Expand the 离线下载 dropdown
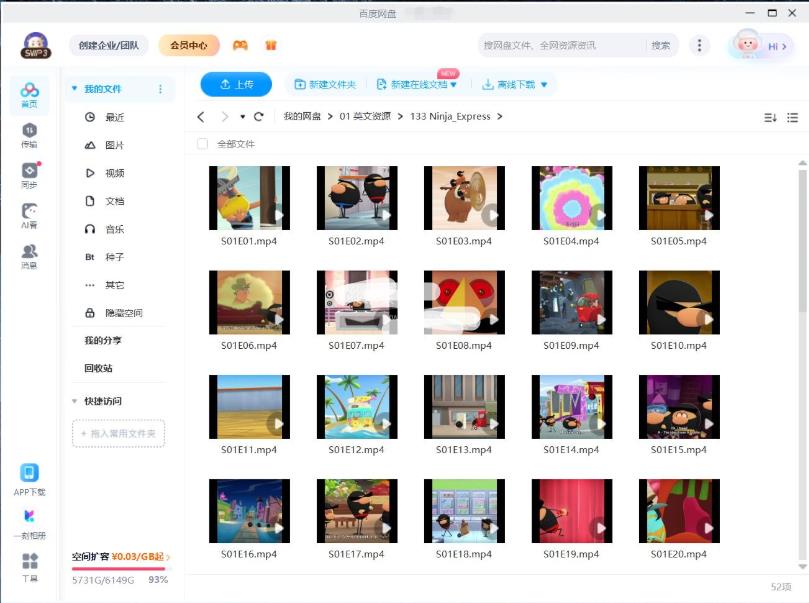809x603 pixels. pos(544,85)
